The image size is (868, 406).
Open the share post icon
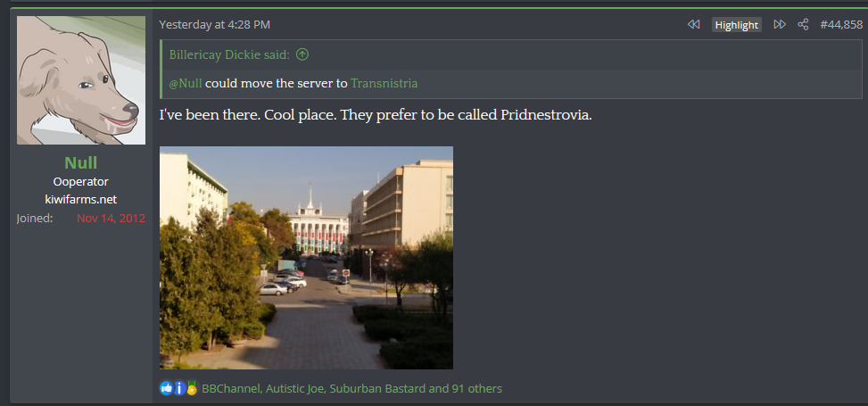click(803, 24)
